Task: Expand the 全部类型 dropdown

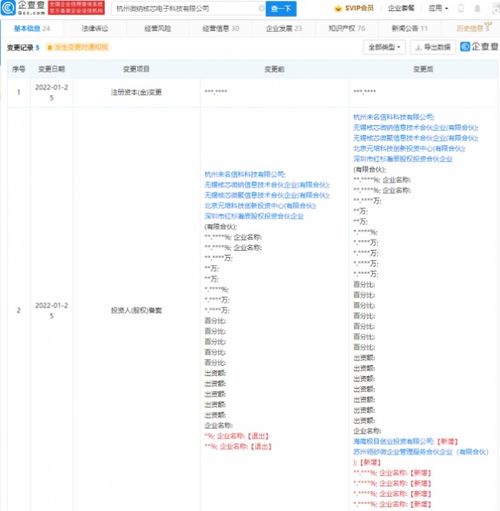Action: point(384,47)
